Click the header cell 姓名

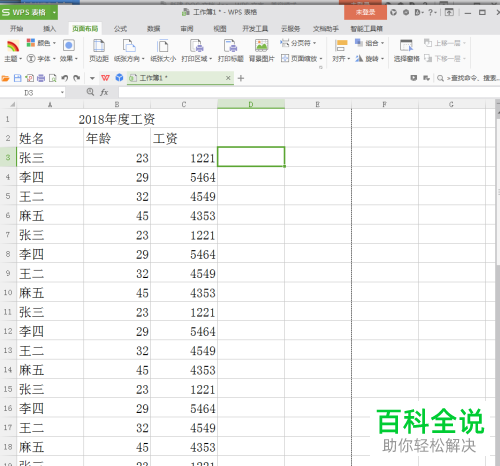[x=50, y=138]
